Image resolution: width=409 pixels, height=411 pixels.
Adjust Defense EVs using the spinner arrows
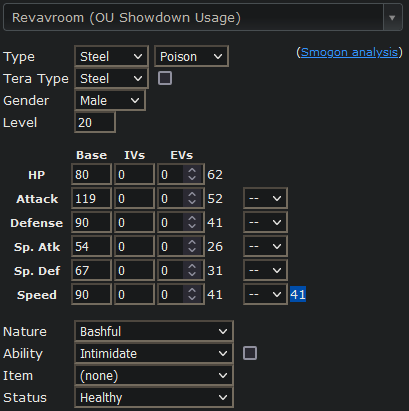[x=192, y=223]
